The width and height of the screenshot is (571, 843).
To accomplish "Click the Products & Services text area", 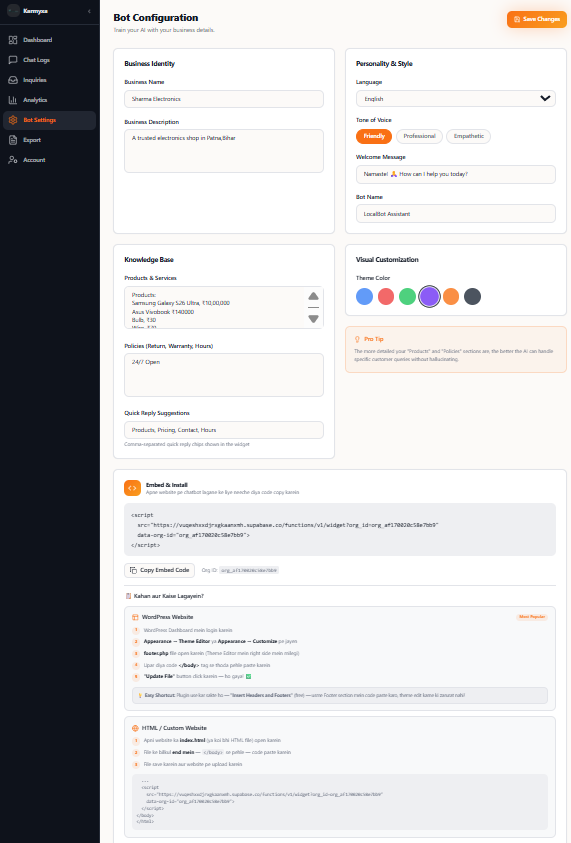I will click(224, 308).
